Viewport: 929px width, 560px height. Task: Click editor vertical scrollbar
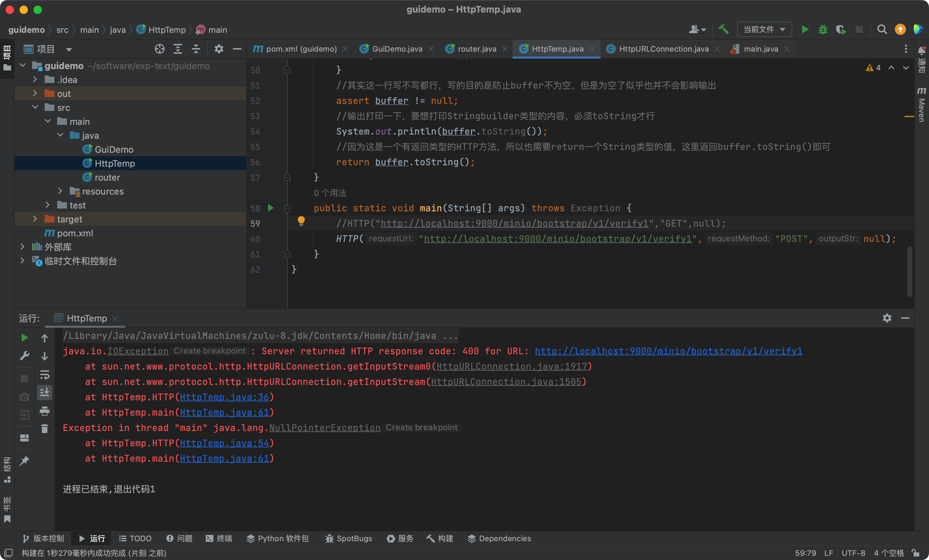[x=910, y=272]
